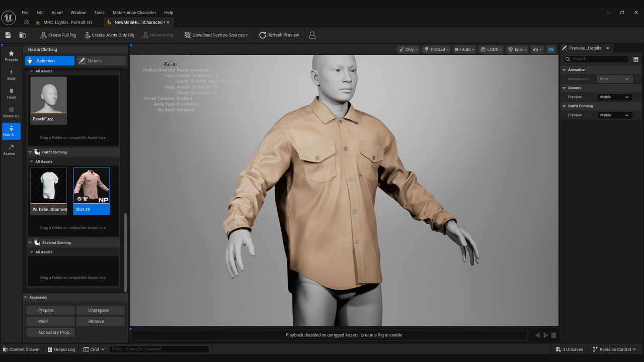Collapse All Assets under Skeletal Clothing

[x=31, y=252]
